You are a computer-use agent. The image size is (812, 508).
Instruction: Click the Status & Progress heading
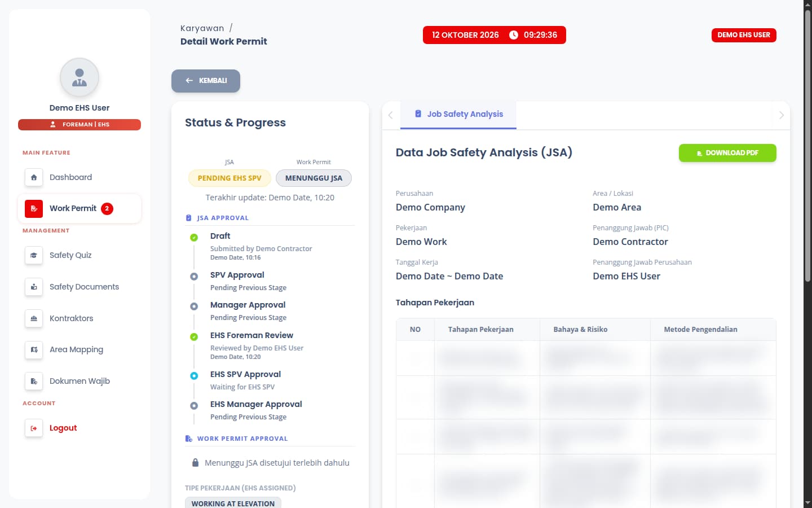click(x=235, y=123)
